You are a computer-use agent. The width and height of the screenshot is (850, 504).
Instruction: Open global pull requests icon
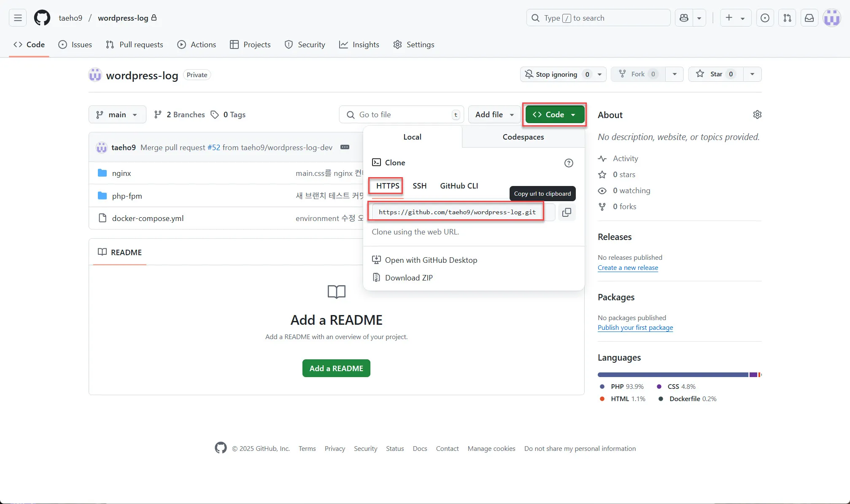(x=787, y=18)
